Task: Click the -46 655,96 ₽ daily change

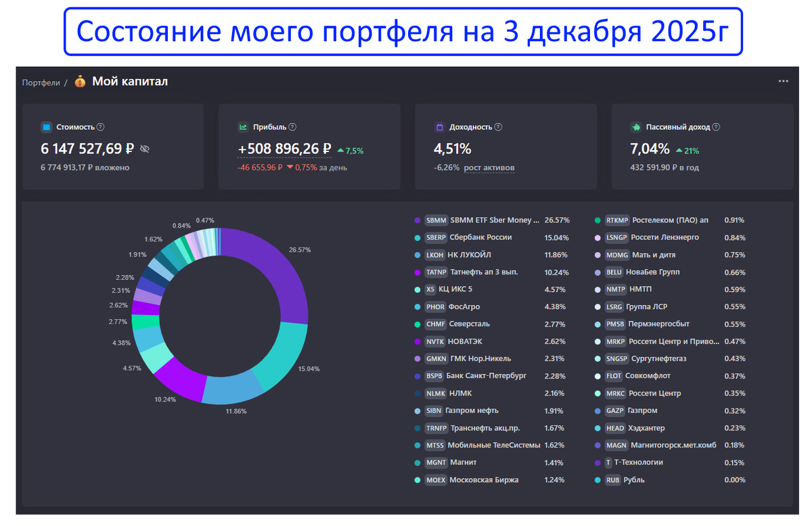Action: pyautogui.click(x=261, y=168)
